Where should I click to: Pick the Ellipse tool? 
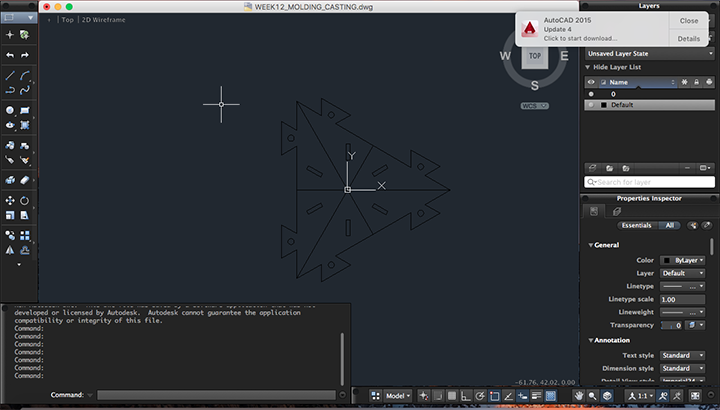click(x=10, y=125)
